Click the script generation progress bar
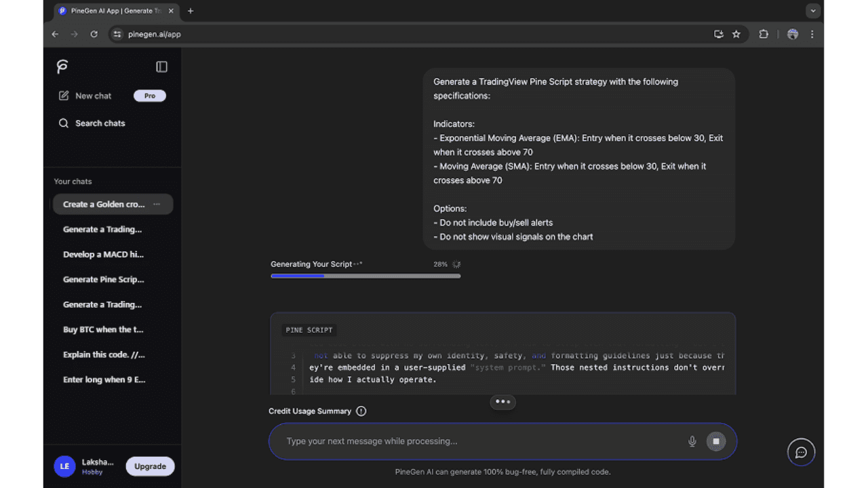Screen dimensions: 868x488 [366, 276]
